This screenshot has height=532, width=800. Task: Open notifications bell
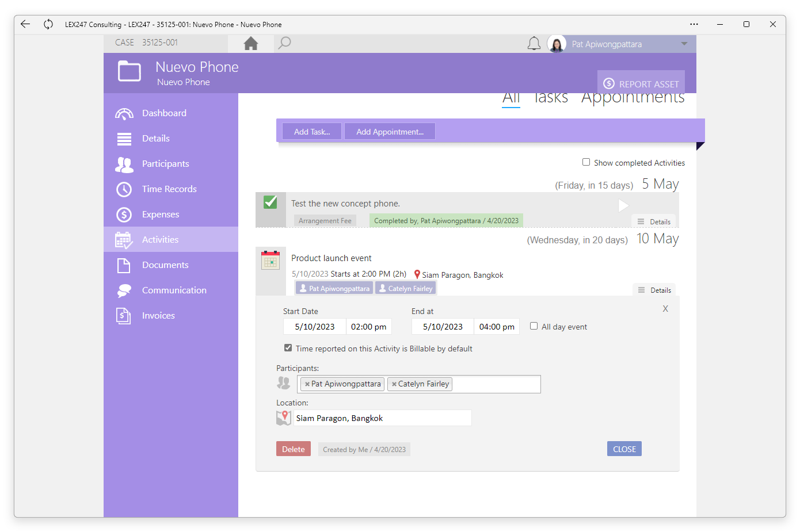pos(534,44)
